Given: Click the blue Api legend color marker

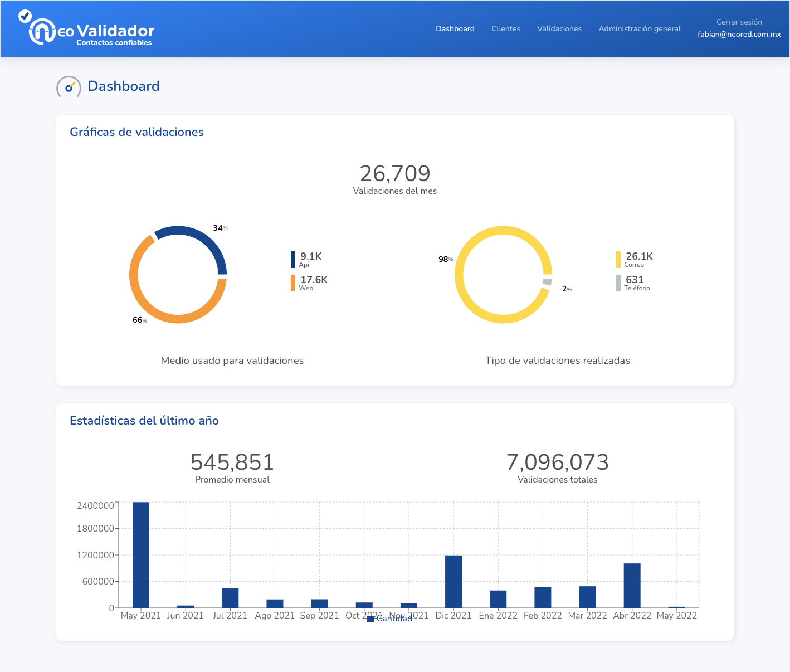Looking at the screenshot, I should pos(292,260).
